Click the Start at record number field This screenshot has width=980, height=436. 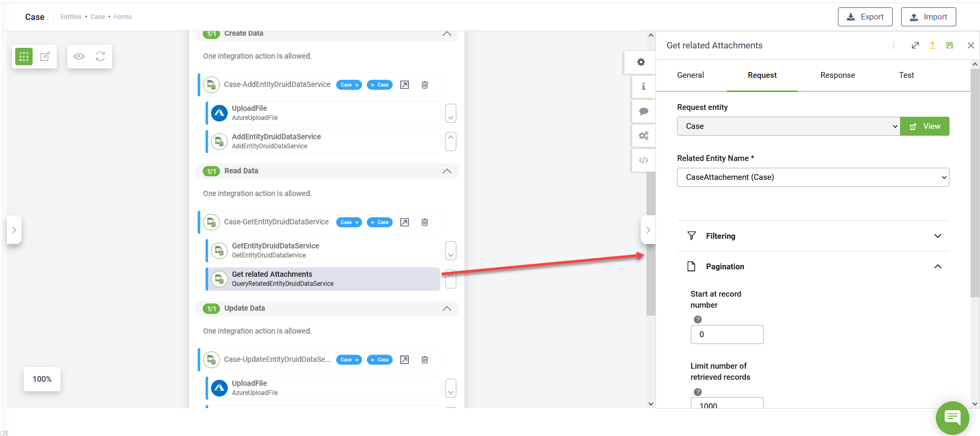click(727, 334)
